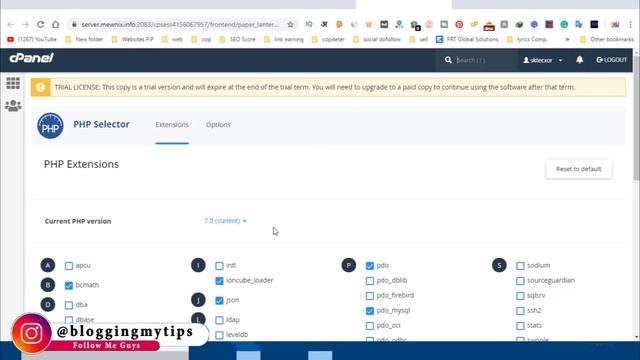The height and width of the screenshot is (360, 640).
Task: Open the YouTube bookmark
Action: (32, 39)
